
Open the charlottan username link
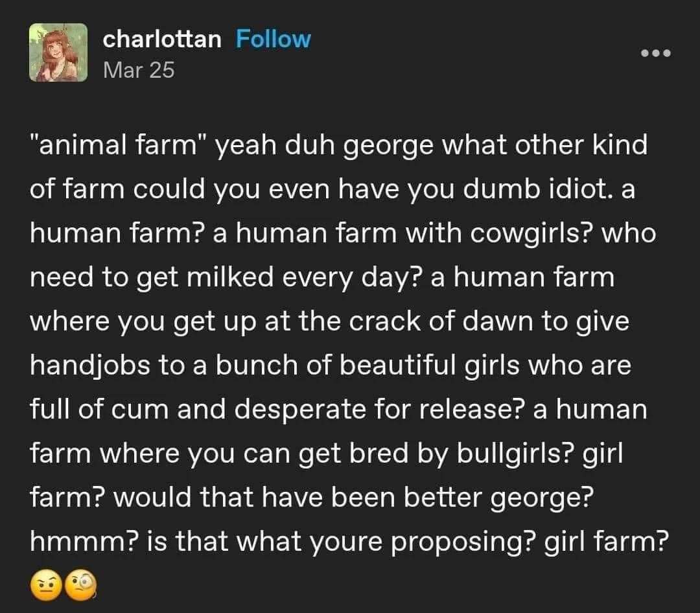162,40
